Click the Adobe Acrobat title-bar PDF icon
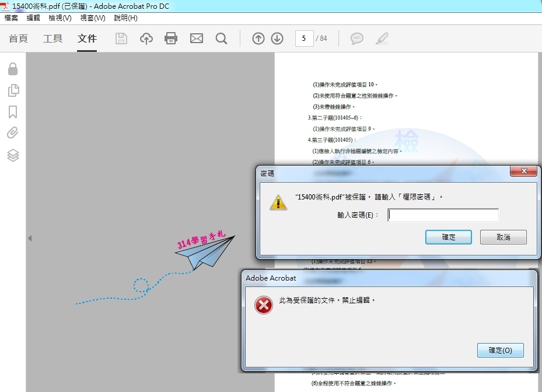The width and height of the screenshot is (542, 392). coord(5,6)
